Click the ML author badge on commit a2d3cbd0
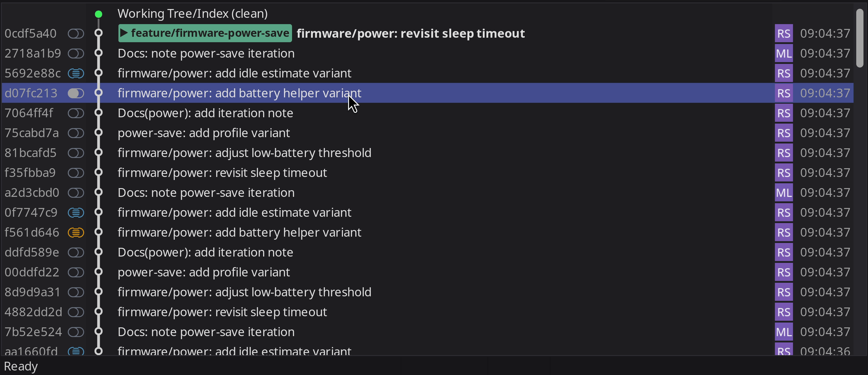868x375 pixels. pyautogui.click(x=783, y=193)
